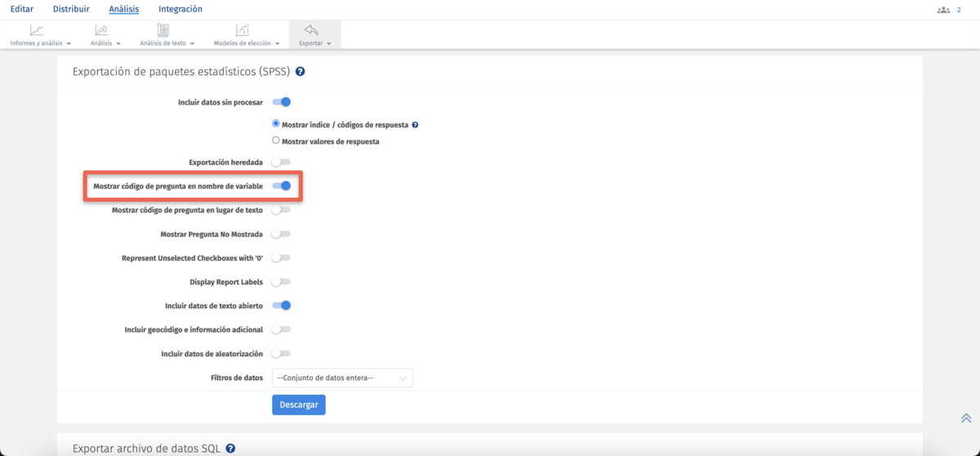Click scroll-to-top double chevron icon
Image resolution: width=980 pixels, height=456 pixels.
[x=966, y=418]
